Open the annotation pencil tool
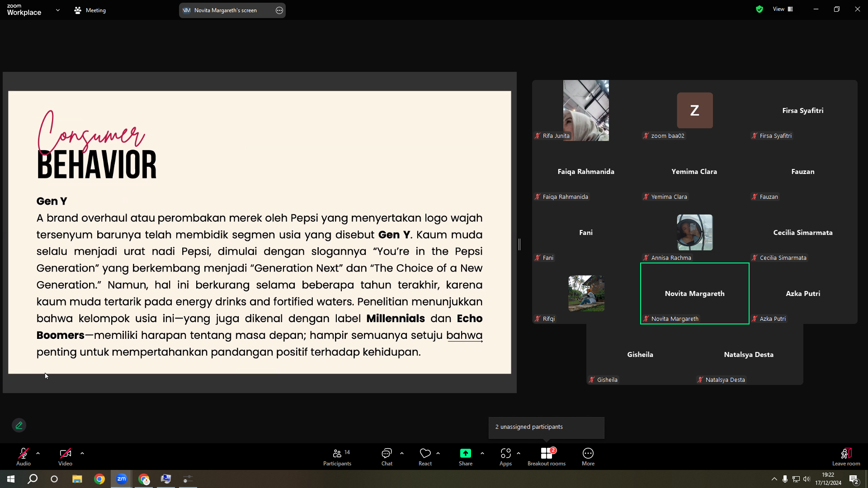 tap(19, 425)
